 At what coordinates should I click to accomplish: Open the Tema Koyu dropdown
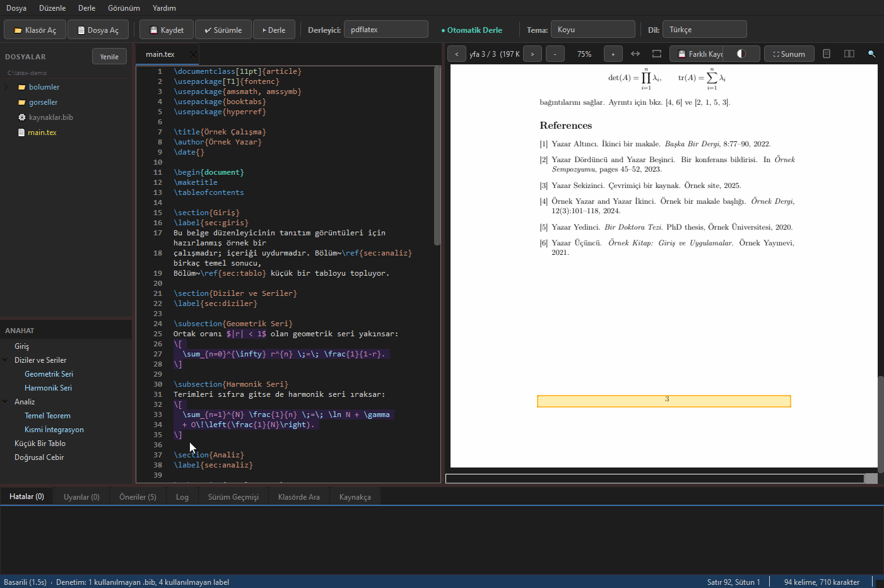[x=593, y=30]
